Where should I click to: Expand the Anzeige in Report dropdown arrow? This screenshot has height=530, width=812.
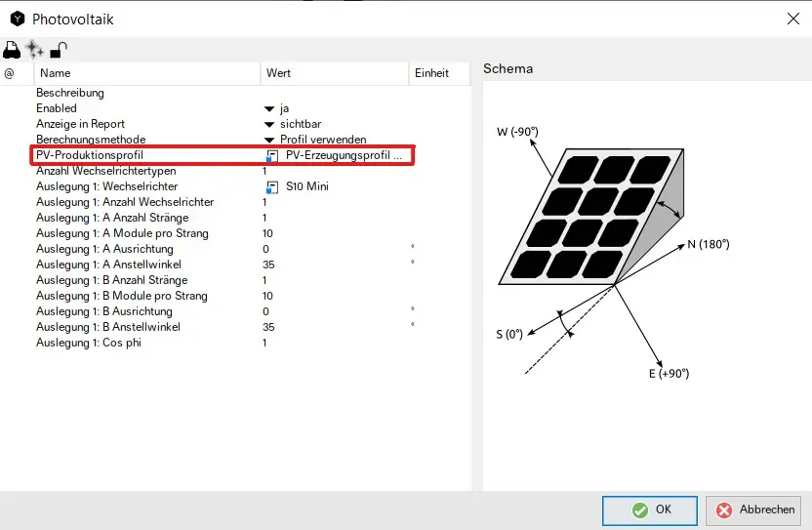pos(269,124)
